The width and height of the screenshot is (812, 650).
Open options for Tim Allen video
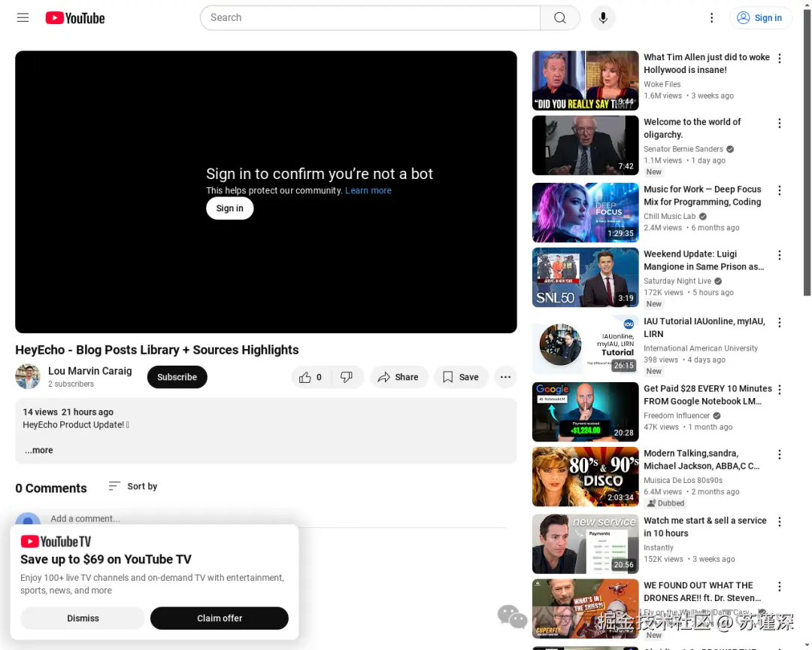(x=780, y=58)
